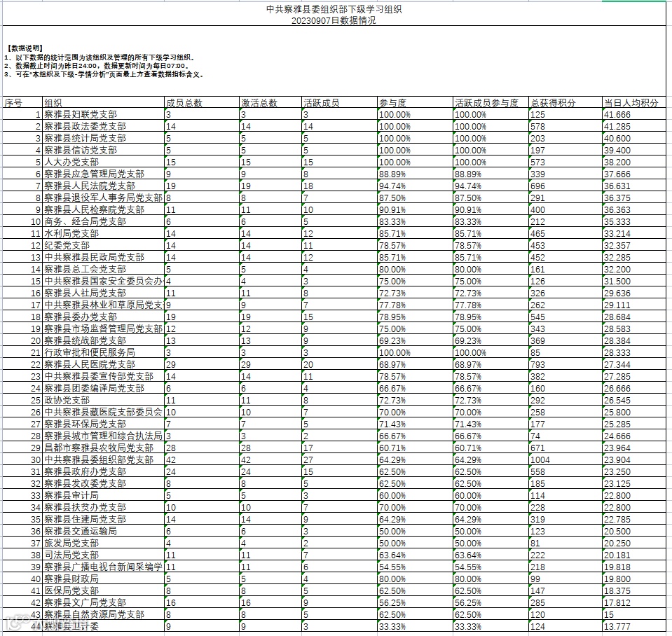672x636 pixels.
Task: Click the cell 察雅县委办党支部
Action: pyautogui.click(x=103, y=317)
